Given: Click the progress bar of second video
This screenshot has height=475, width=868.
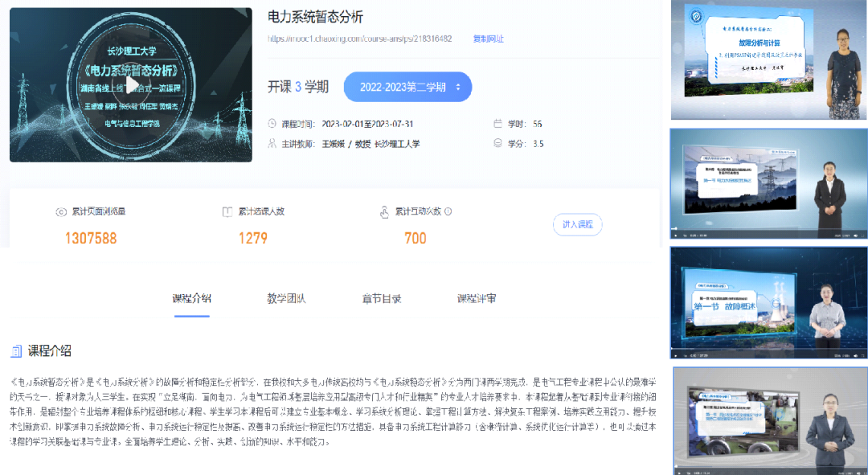Looking at the screenshot, I should click(768, 228).
